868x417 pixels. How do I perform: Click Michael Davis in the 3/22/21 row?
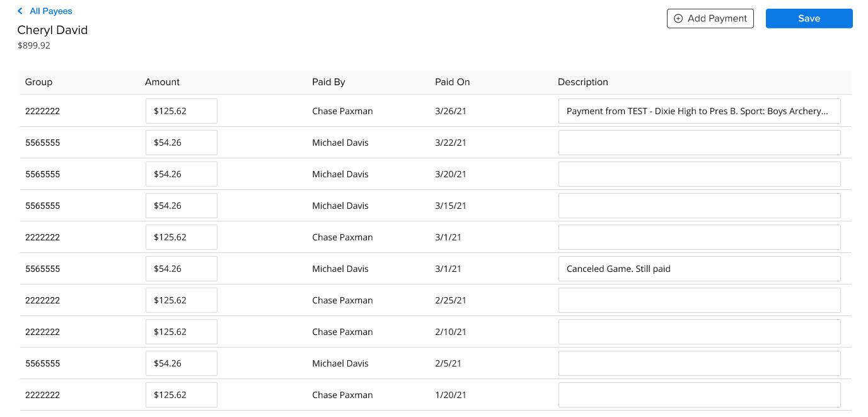[x=340, y=143]
